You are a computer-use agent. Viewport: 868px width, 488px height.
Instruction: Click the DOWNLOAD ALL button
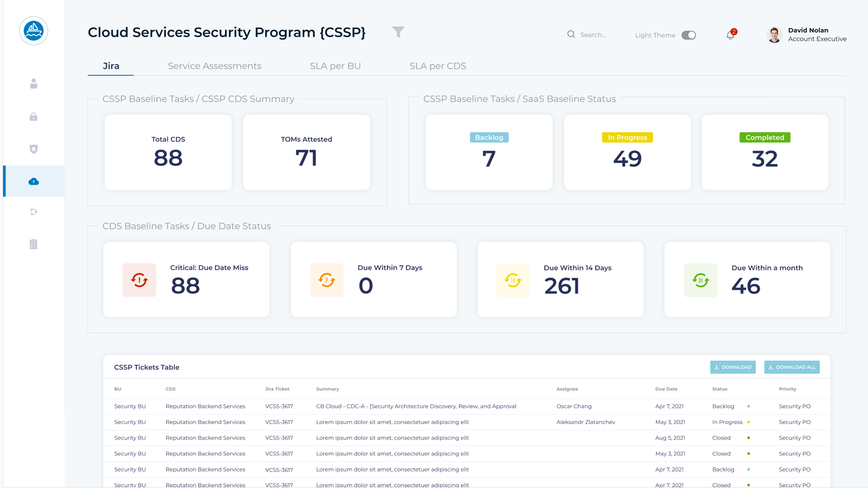pos(792,367)
